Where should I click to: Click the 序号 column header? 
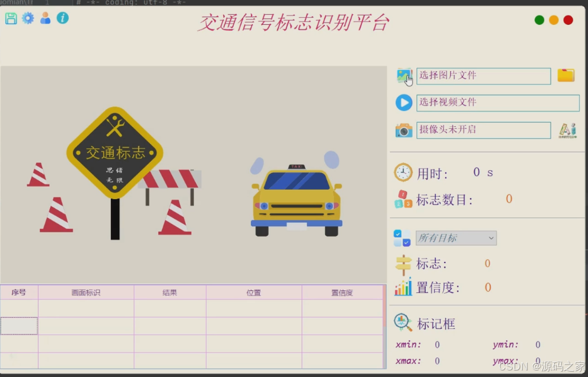tap(19, 292)
